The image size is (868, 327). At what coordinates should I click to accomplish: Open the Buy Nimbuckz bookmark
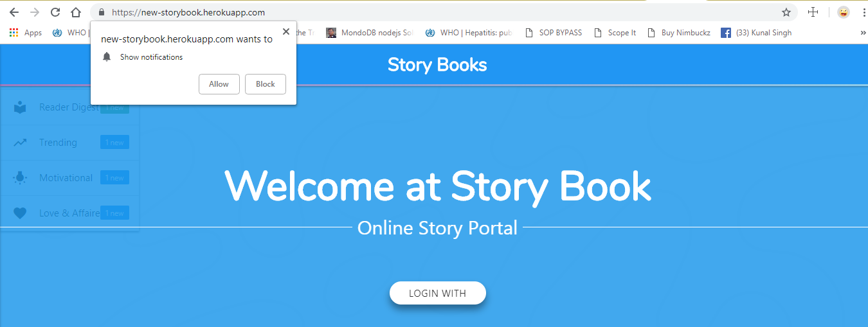(x=679, y=33)
